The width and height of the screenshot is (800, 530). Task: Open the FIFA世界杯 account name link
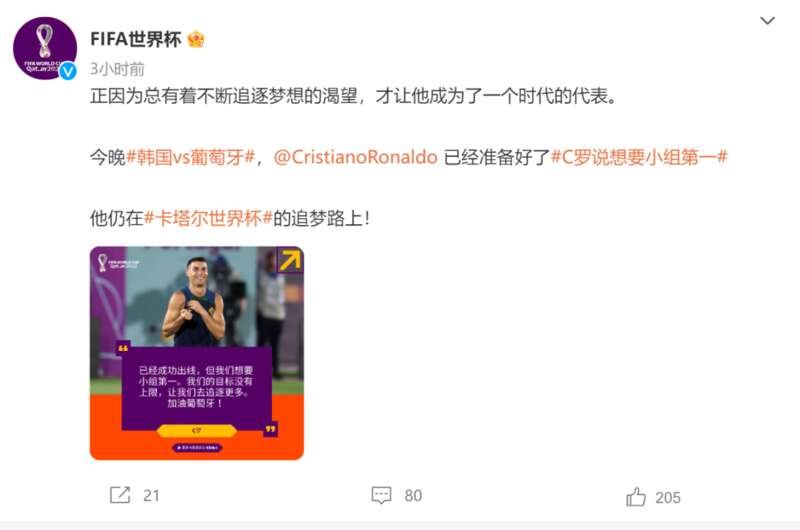(x=136, y=39)
